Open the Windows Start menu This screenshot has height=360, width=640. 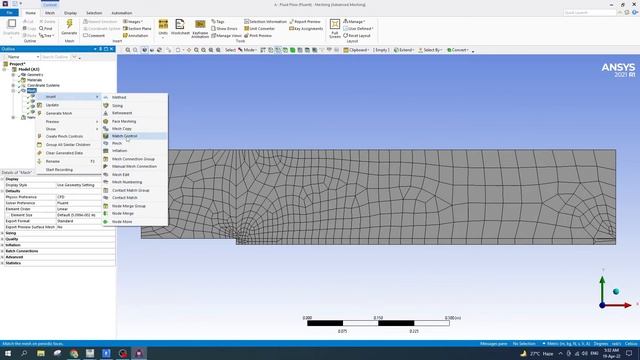pyautogui.click(x=8, y=353)
